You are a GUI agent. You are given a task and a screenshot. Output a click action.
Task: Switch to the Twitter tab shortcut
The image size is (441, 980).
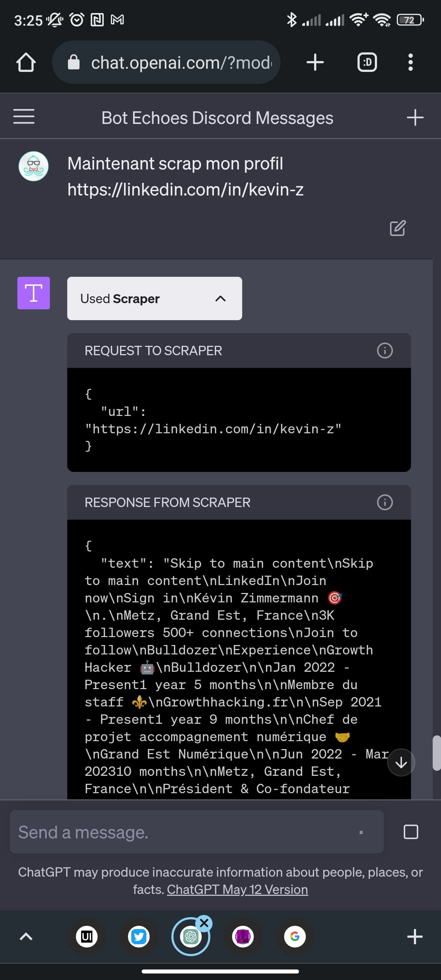[x=139, y=937]
